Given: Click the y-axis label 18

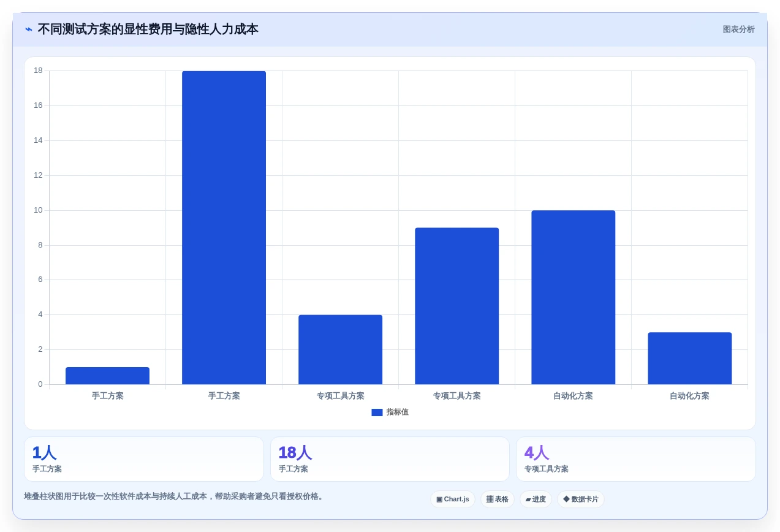Looking at the screenshot, I should pos(38,70).
